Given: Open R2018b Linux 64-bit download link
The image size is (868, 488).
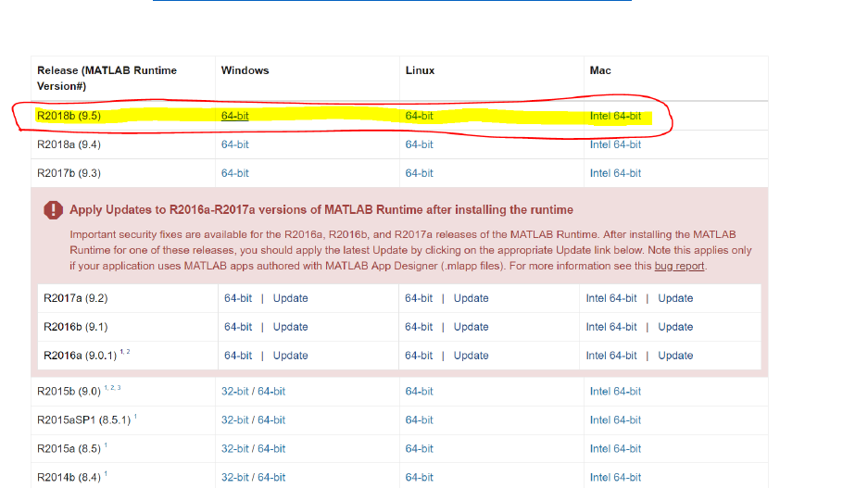Looking at the screenshot, I should tap(419, 116).
